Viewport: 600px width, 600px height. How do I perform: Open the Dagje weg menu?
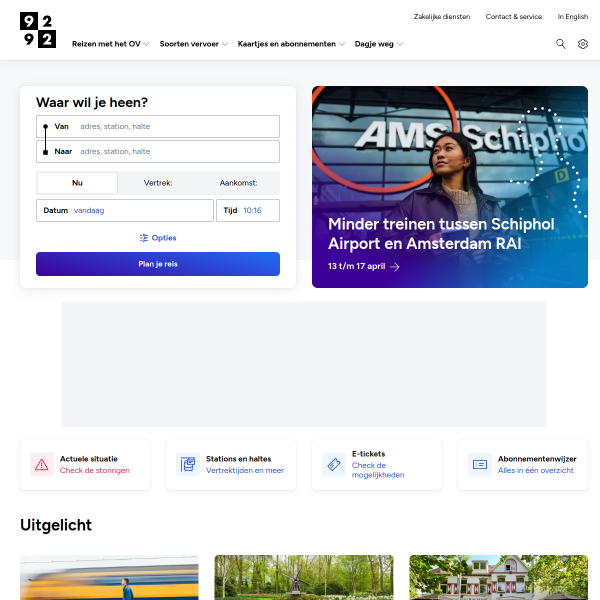[x=379, y=44]
